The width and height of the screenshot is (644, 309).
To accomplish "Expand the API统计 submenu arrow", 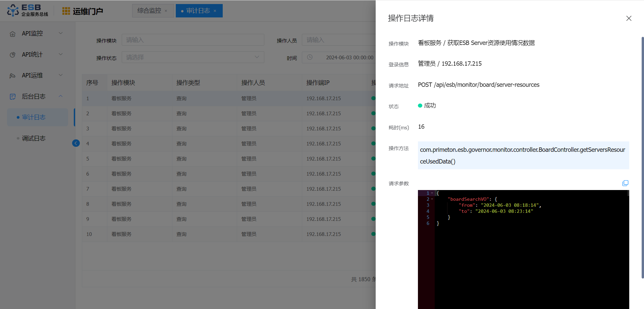I will click(61, 54).
